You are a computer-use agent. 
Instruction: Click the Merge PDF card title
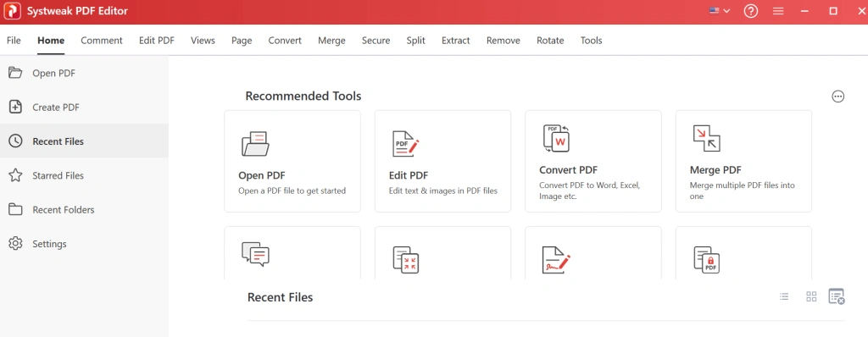point(715,170)
